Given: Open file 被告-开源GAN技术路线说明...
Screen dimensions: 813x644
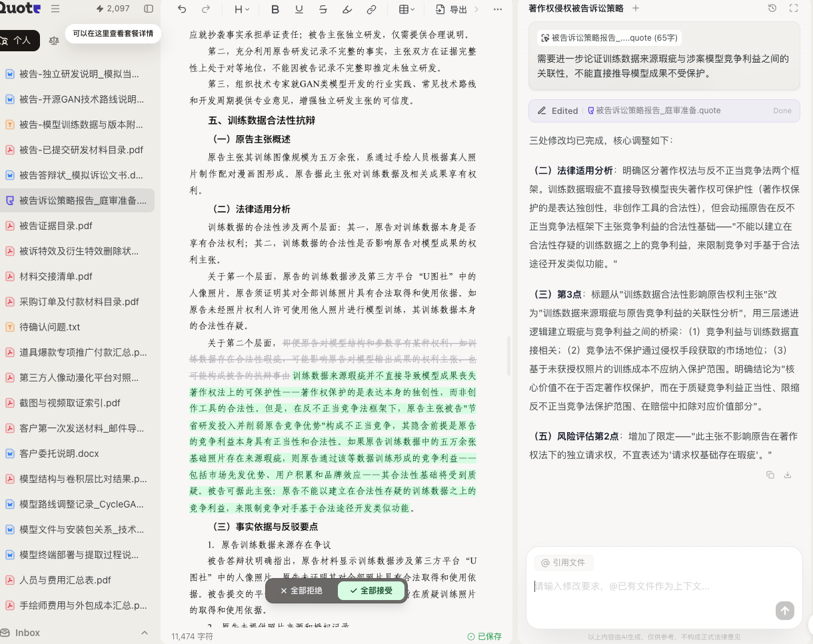Looking at the screenshot, I should click(77, 99).
